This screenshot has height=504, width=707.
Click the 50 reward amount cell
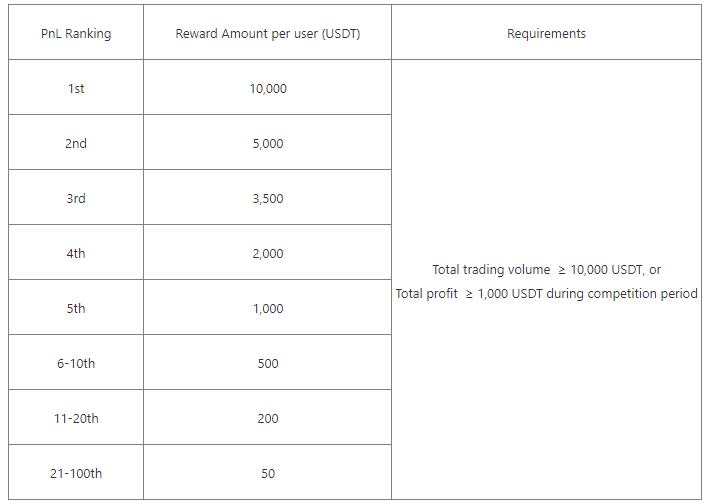tap(268, 474)
